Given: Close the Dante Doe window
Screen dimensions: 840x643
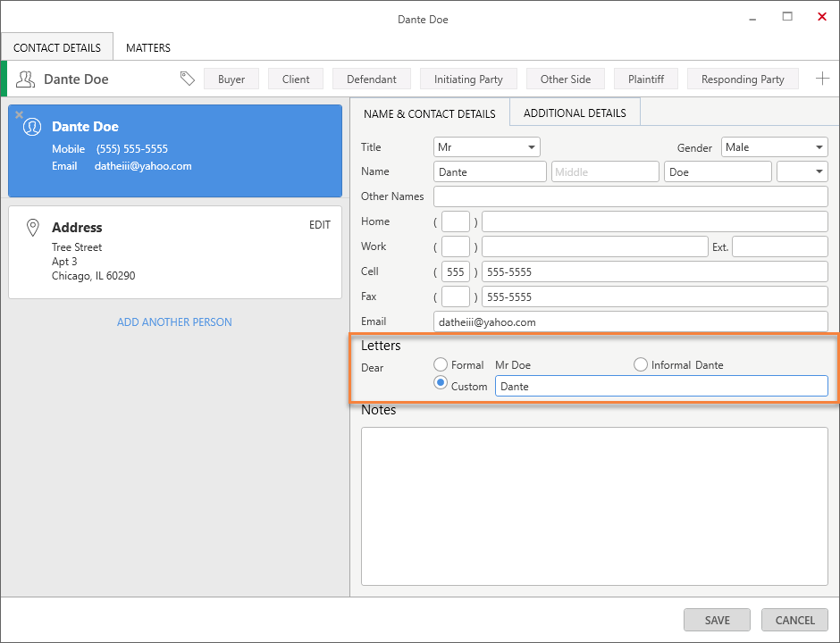Looking at the screenshot, I should [822, 17].
